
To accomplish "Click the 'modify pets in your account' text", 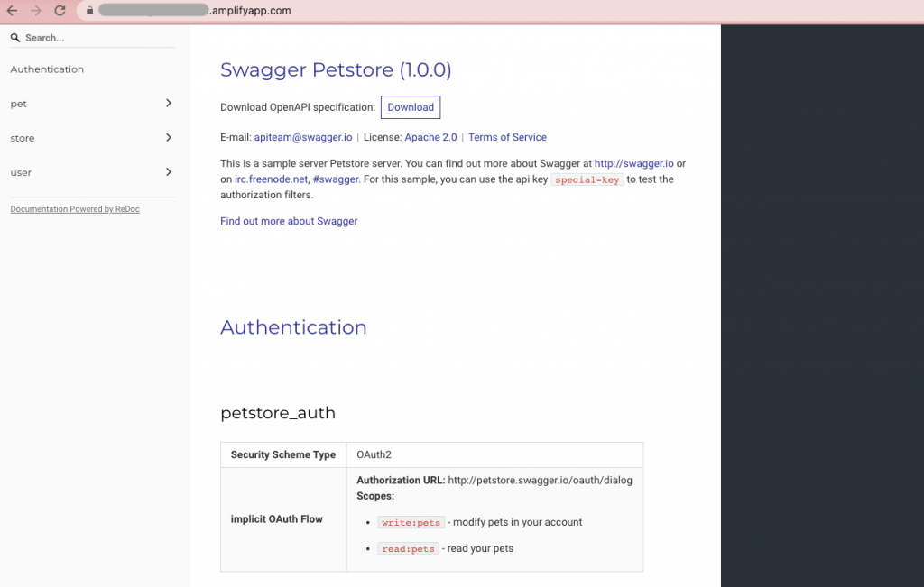I will click(x=517, y=522).
